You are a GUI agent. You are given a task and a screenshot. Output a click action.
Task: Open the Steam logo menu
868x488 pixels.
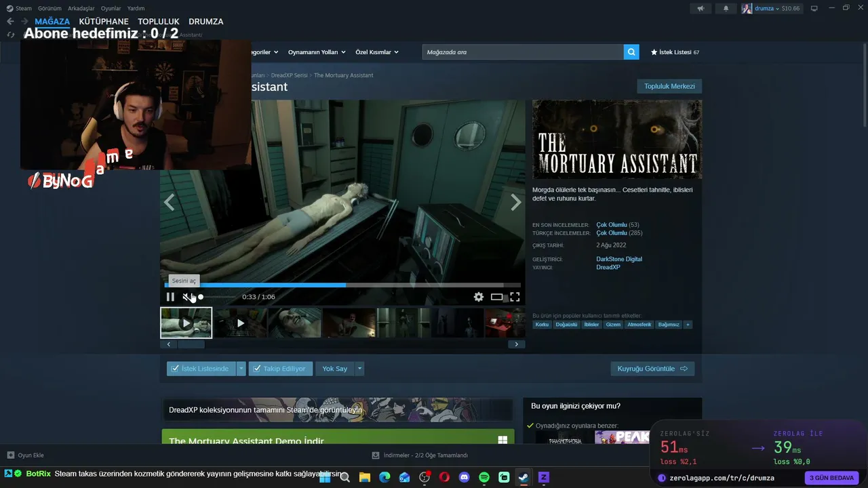[x=19, y=8]
